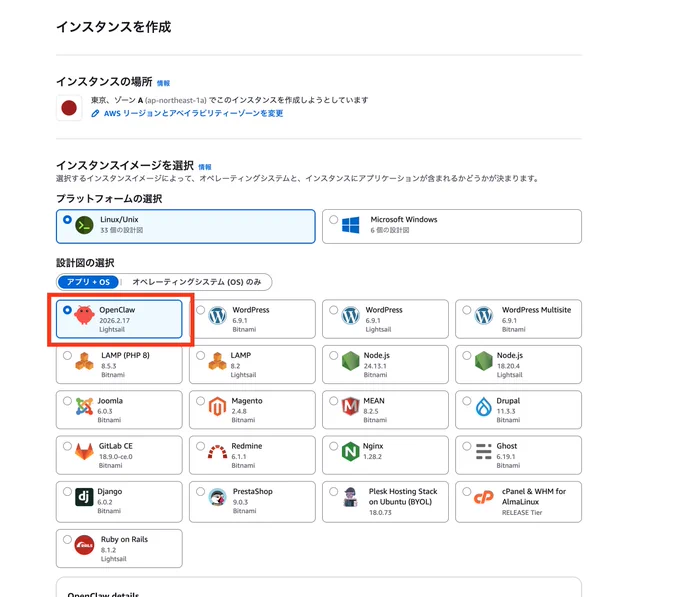Click the Ruby on Rails logo icon
The width and height of the screenshot is (680, 597).
click(84, 545)
